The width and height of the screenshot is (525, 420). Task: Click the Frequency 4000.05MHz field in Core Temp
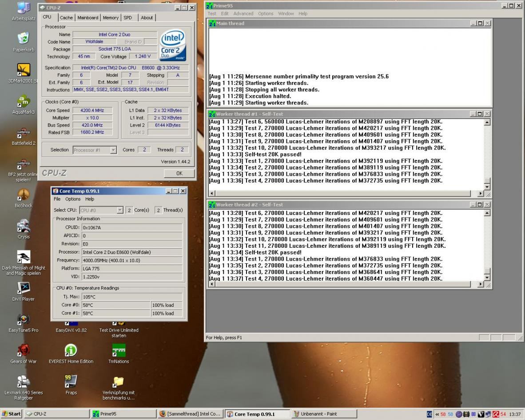(x=132, y=260)
